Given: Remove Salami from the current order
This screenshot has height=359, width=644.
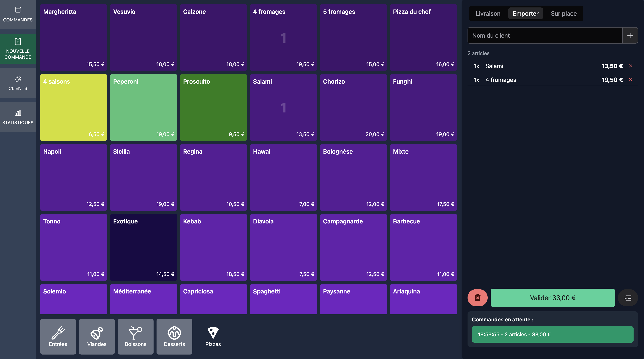Looking at the screenshot, I should (x=631, y=66).
